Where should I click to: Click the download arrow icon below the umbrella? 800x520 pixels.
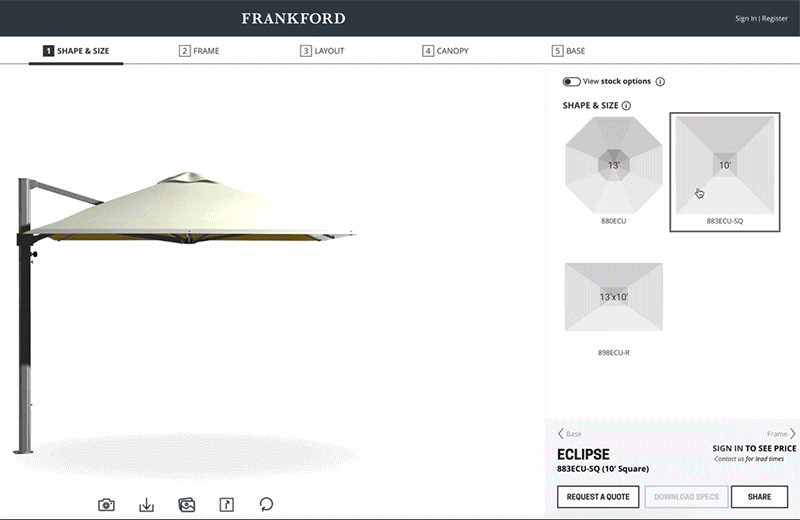(146, 505)
